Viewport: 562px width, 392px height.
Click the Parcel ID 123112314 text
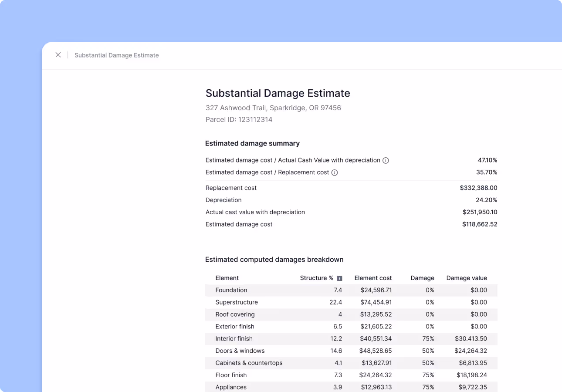click(239, 119)
